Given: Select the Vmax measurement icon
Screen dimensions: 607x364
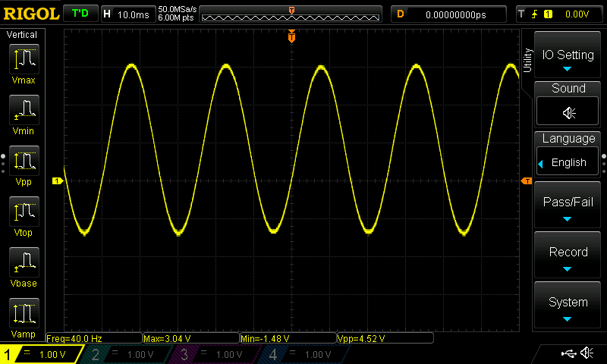Looking at the screenshot, I should click(x=24, y=59).
